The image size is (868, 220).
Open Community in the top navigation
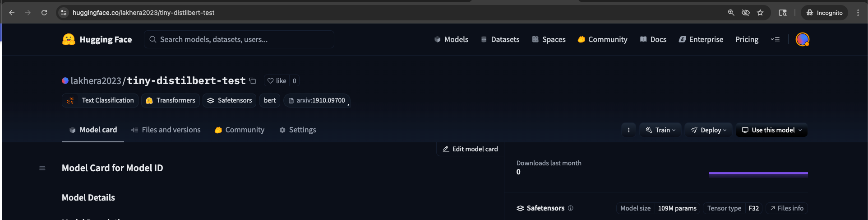602,39
